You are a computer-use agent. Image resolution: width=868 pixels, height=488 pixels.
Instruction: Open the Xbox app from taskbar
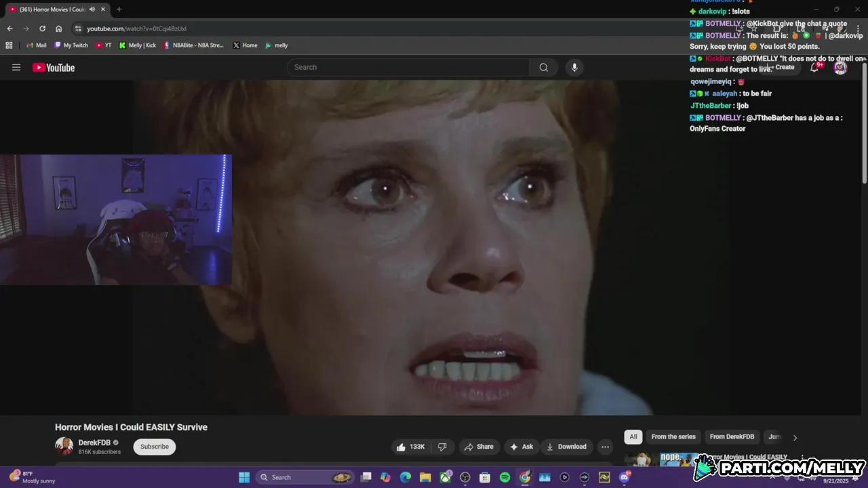446,477
